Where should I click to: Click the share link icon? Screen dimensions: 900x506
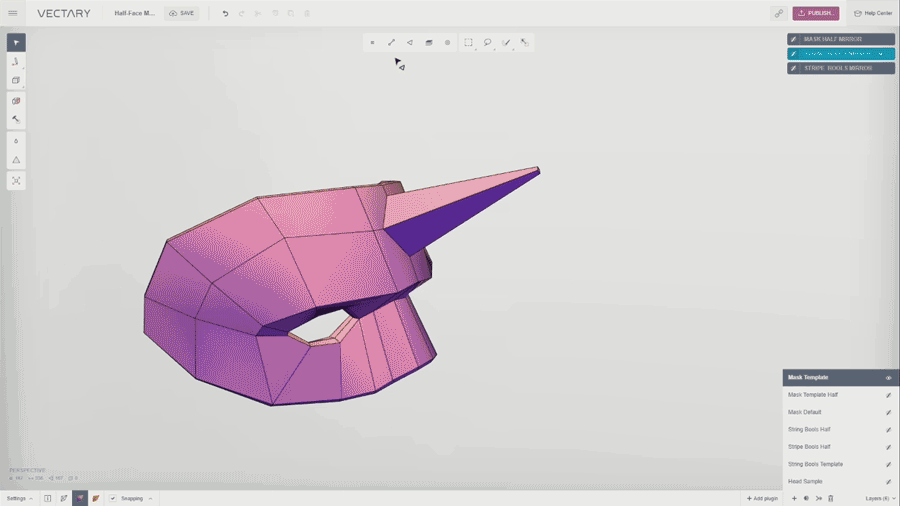[x=778, y=13]
